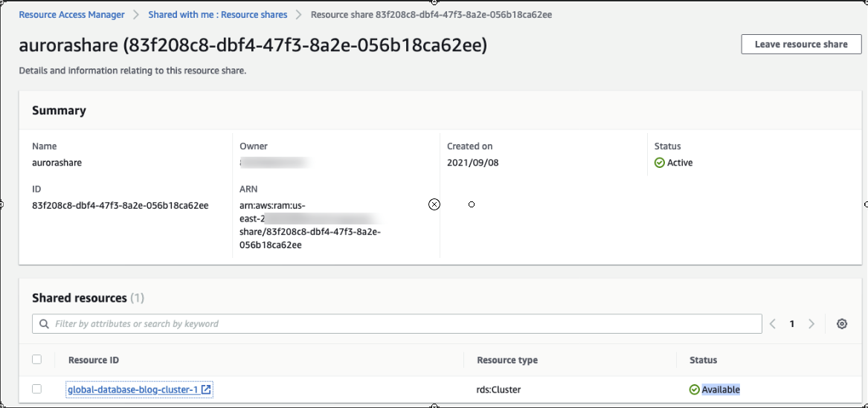Click the ARN value starting arn:aws:ram:us-east-2
This screenshot has width=868, height=408.
[312, 225]
